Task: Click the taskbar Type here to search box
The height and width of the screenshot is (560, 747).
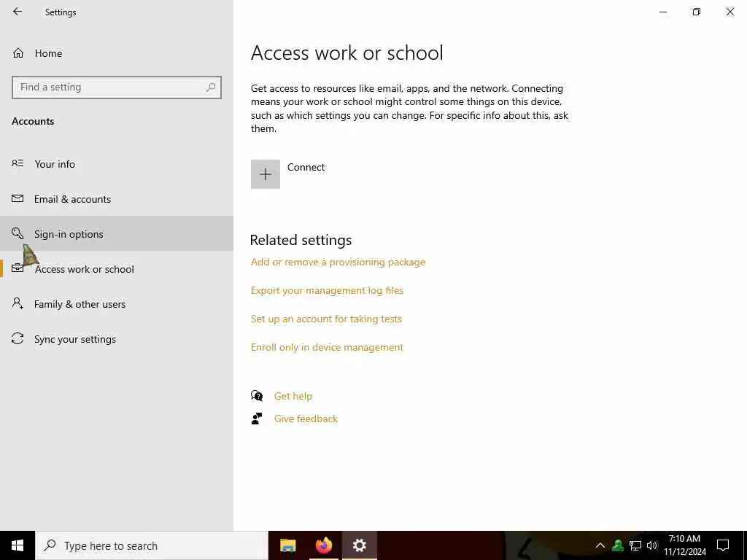Action: 152,545
